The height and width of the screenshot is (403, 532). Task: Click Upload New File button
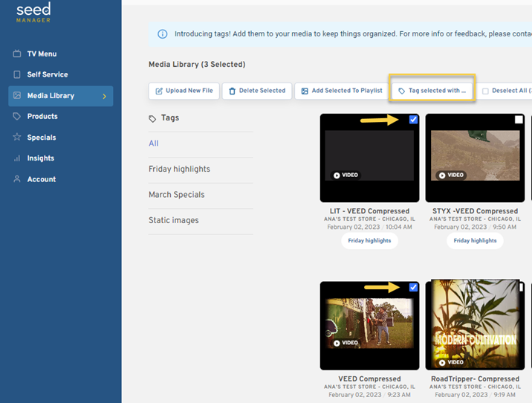point(184,91)
